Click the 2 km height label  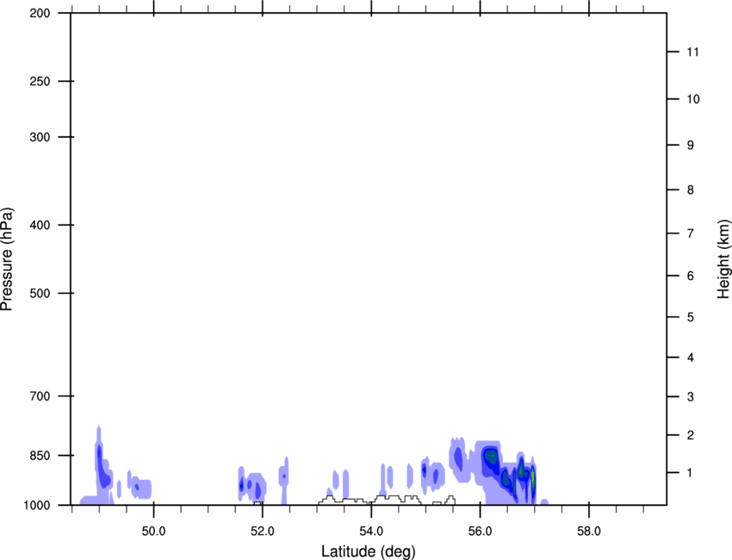coord(691,435)
